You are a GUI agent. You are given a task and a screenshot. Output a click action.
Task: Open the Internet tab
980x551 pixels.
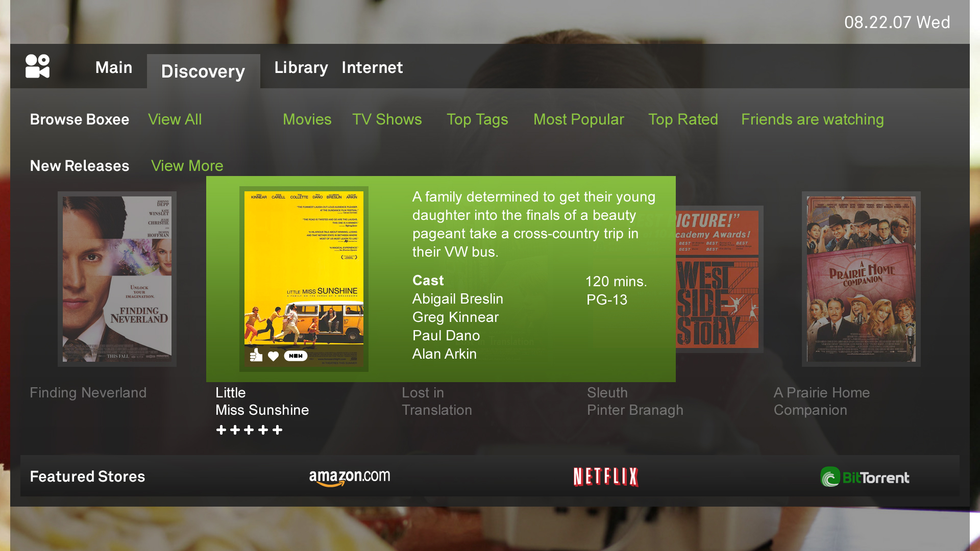point(372,67)
